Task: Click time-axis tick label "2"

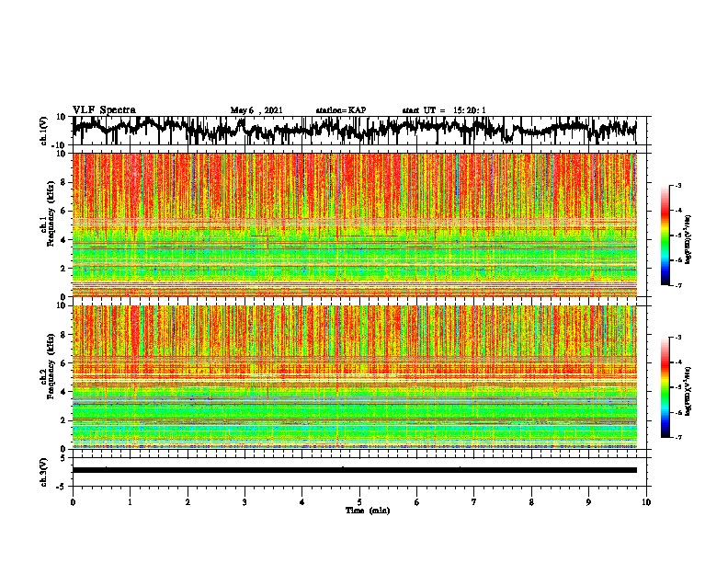Action: (x=188, y=502)
